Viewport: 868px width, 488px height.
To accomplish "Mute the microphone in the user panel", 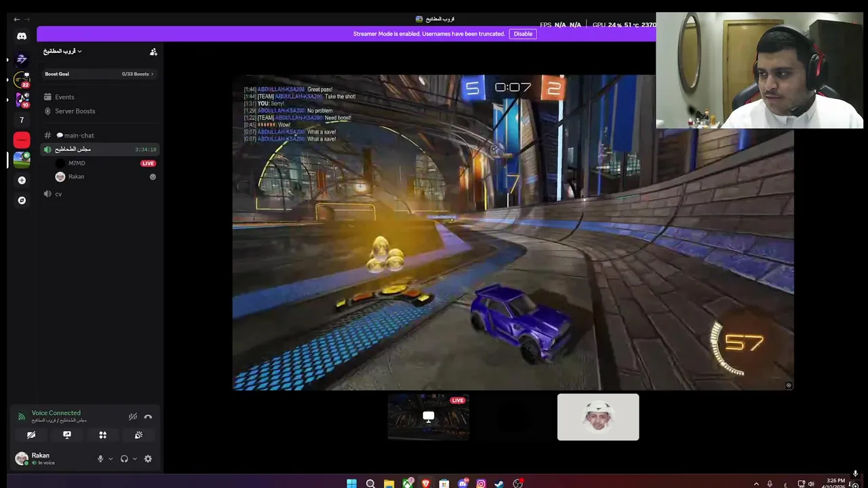I will [x=100, y=459].
